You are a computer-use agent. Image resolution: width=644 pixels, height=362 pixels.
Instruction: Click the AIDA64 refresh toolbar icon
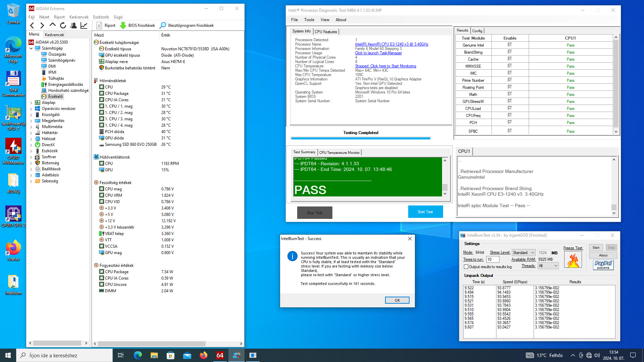click(63, 25)
